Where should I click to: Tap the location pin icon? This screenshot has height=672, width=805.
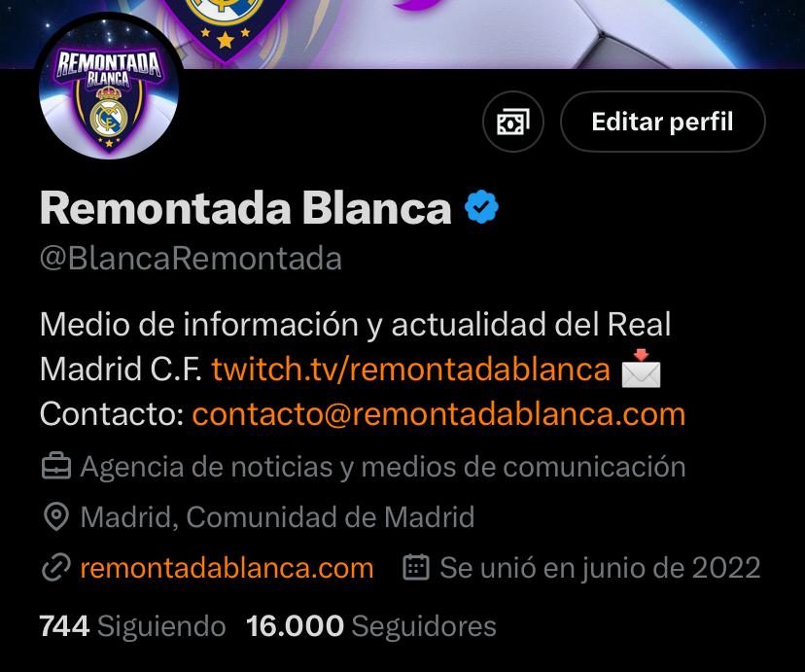[x=56, y=516]
